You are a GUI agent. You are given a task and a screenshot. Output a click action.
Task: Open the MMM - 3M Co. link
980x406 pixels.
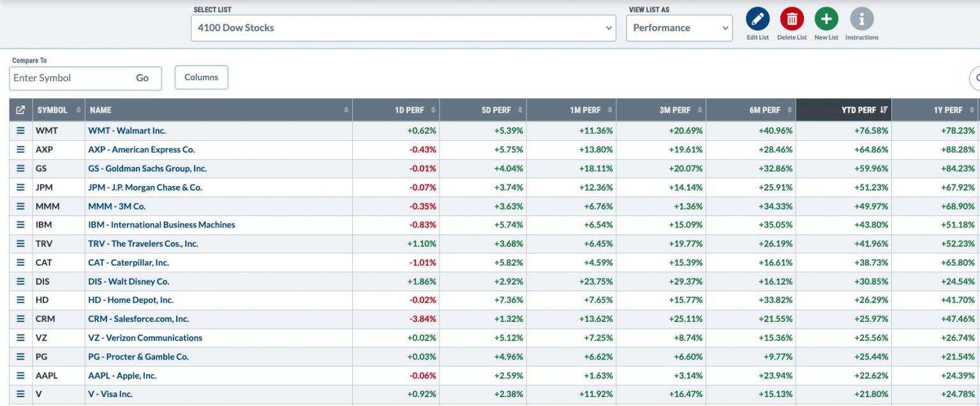117,207
